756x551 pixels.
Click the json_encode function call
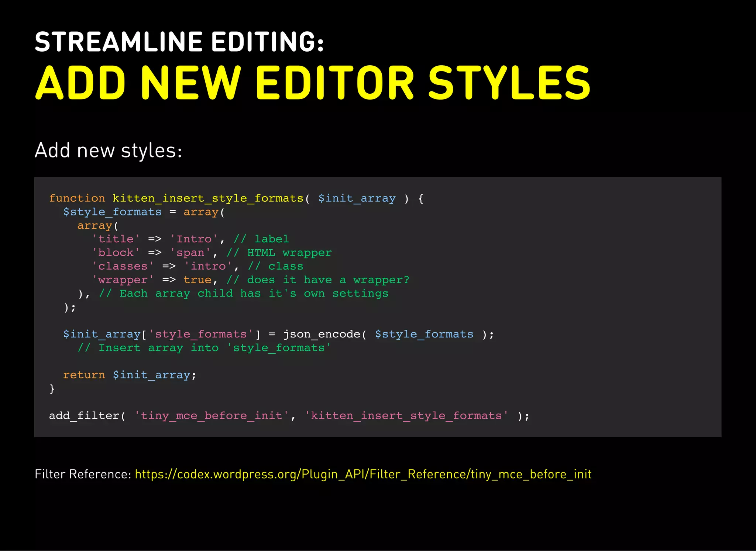coord(321,334)
